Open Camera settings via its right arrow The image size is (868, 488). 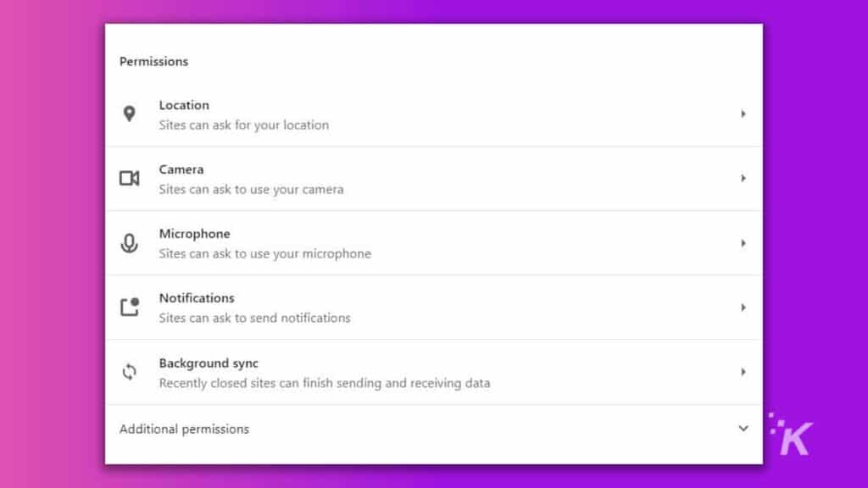743,178
